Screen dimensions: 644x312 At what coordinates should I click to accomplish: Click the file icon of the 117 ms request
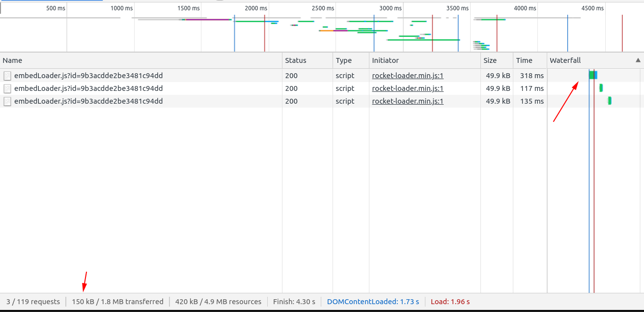pos(7,88)
